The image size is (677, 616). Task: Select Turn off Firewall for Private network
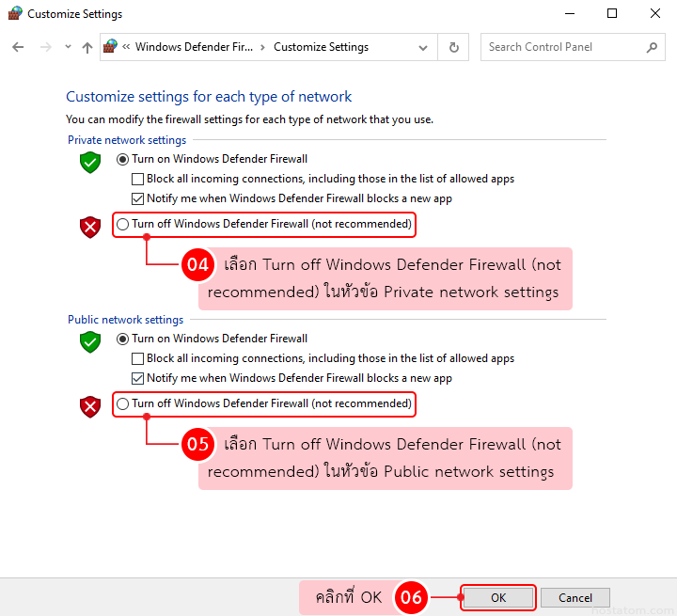click(x=123, y=225)
